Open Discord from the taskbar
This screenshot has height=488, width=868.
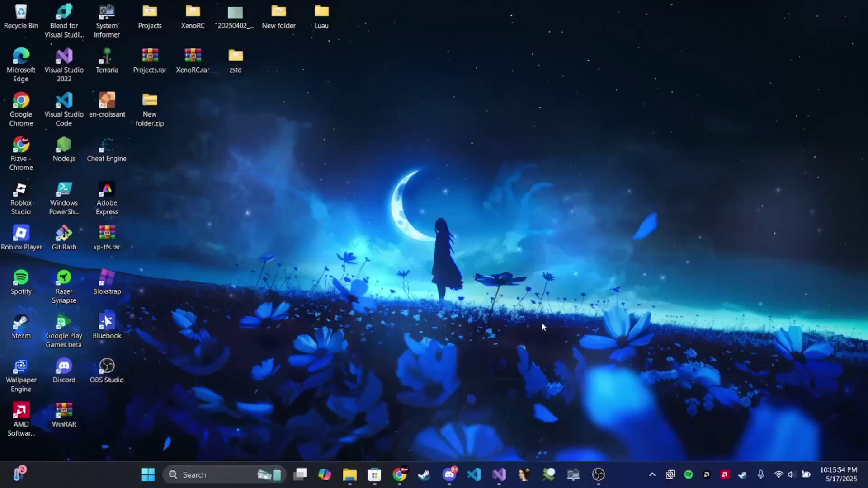pyautogui.click(x=449, y=474)
